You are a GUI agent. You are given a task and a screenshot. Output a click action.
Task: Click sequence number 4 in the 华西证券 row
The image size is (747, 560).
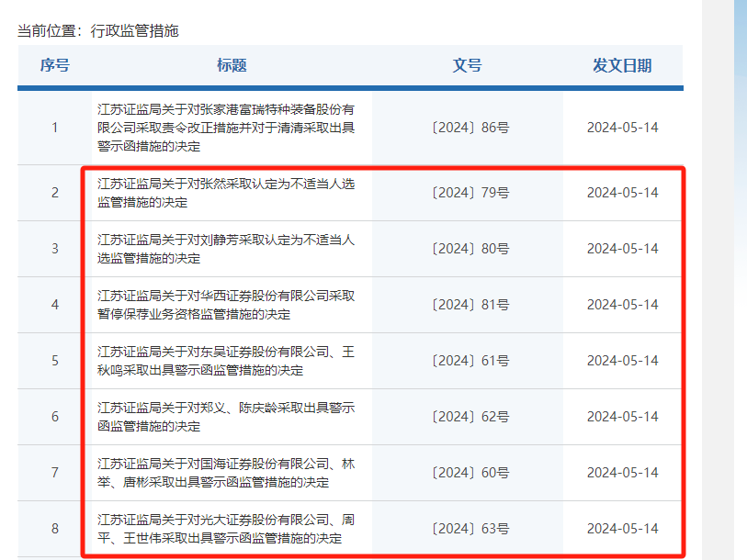tap(55, 305)
